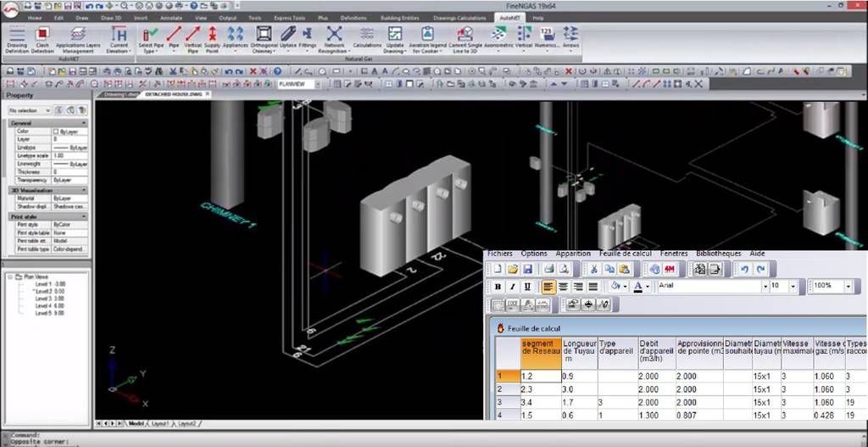Select the 0.807 cell in row 4
The width and height of the screenshot is (868, 447).
[699, 416]
